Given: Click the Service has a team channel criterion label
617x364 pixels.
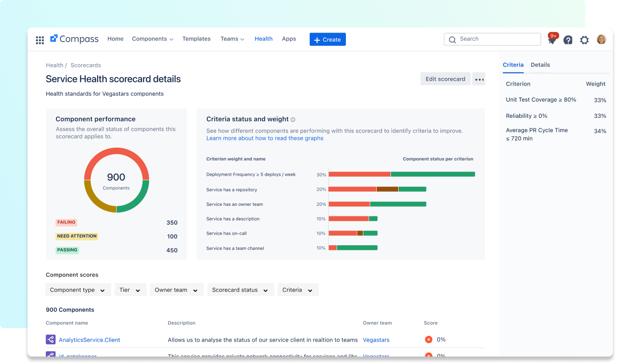Looking at the screenshot, I should 235,248.
